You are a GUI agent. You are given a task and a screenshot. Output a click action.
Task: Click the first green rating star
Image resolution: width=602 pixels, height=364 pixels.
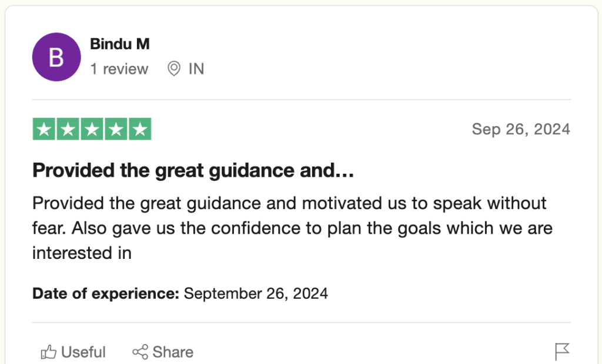(44, 129)
